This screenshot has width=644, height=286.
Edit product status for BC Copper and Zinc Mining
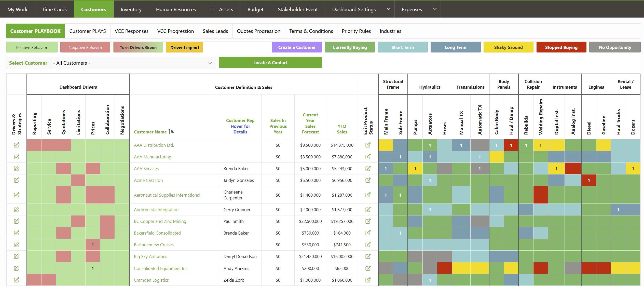[x=368, y=221]
